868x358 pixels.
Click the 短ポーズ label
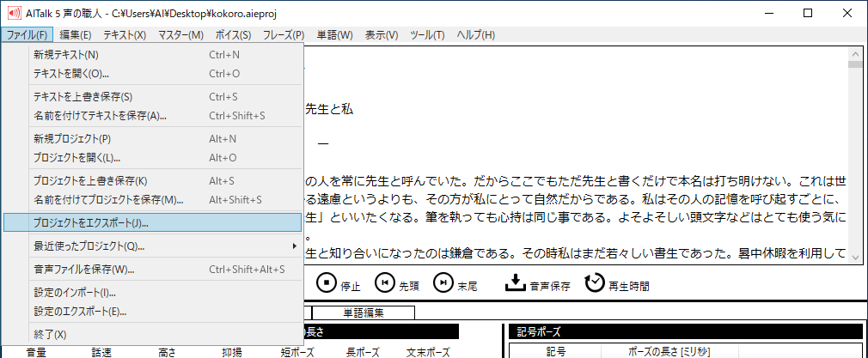(x=298, y=353)
